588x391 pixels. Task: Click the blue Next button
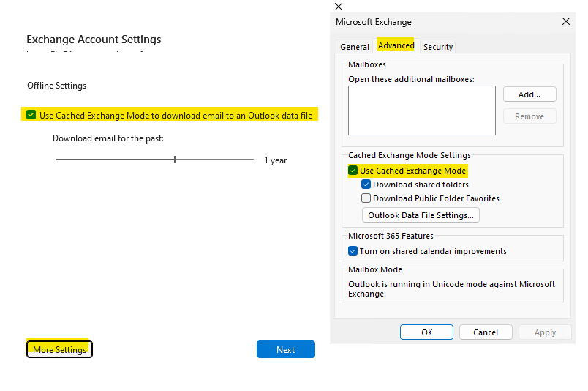[286, 349]
